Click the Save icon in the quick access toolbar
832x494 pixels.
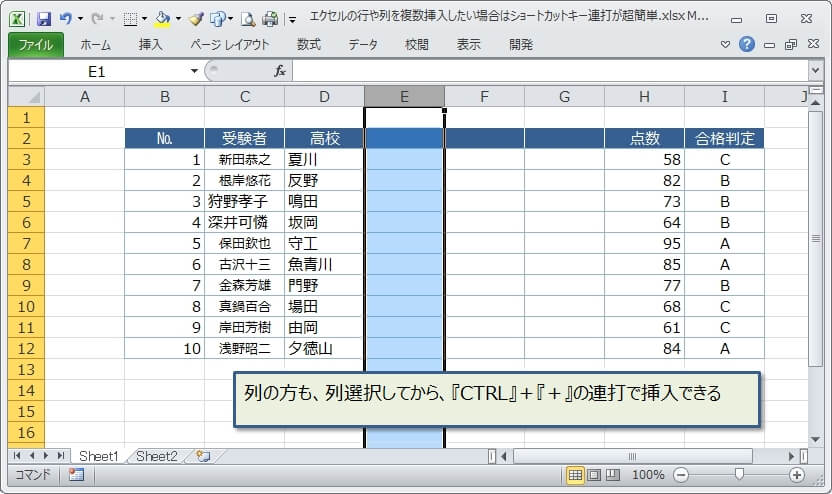[44, 19]
